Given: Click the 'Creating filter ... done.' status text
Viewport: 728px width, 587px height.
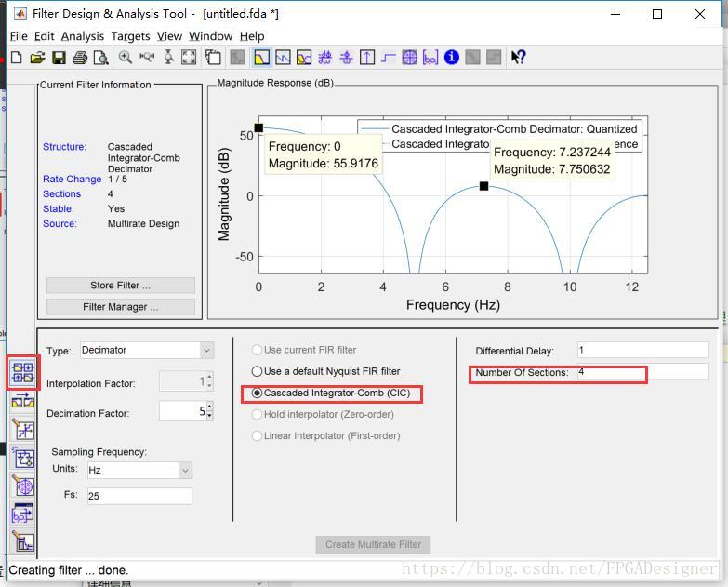Looking at the screenshot, I should [68, 570].
